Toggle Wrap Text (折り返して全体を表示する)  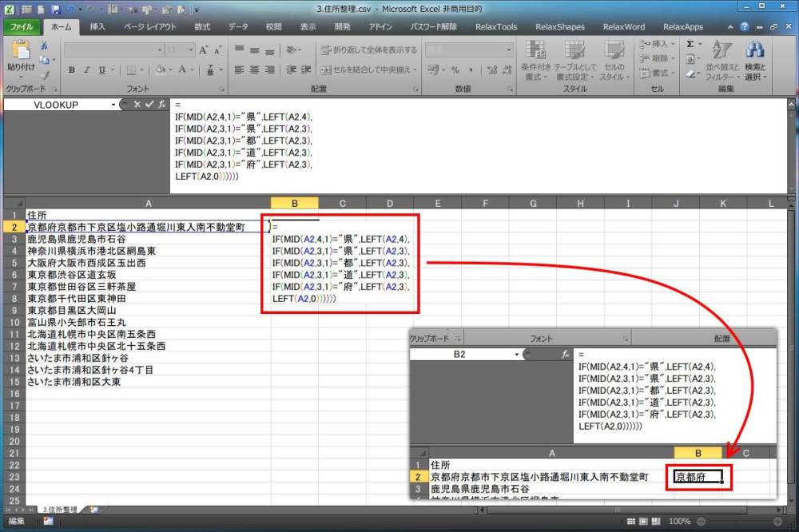click(x=368, y=50)
